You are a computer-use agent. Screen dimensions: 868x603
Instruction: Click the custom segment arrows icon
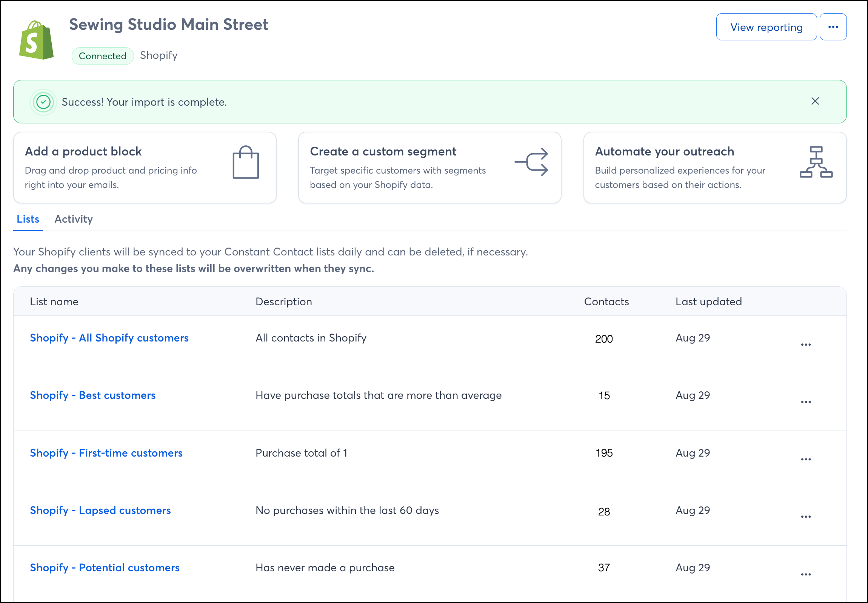point(531,162)
